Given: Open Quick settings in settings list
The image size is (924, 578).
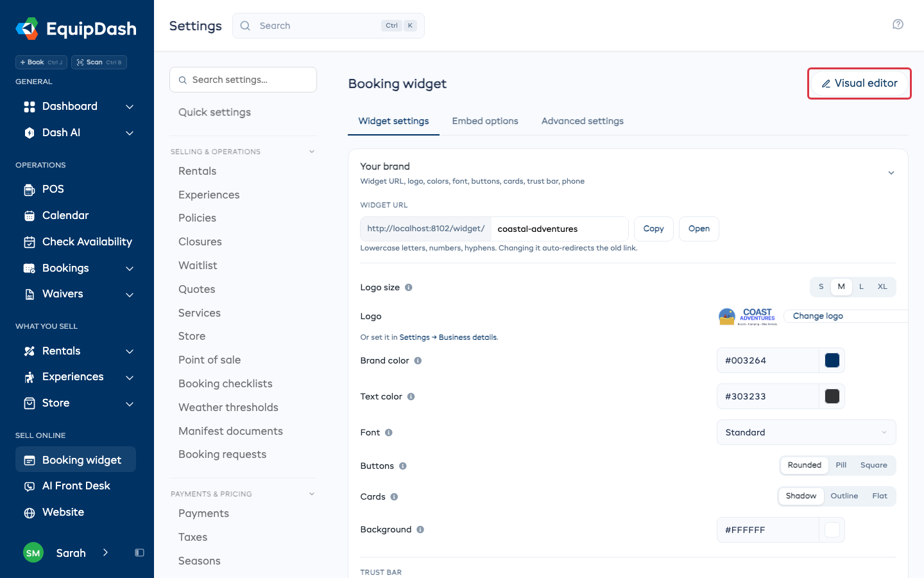Looking at the screenshot, I should 214,112.
